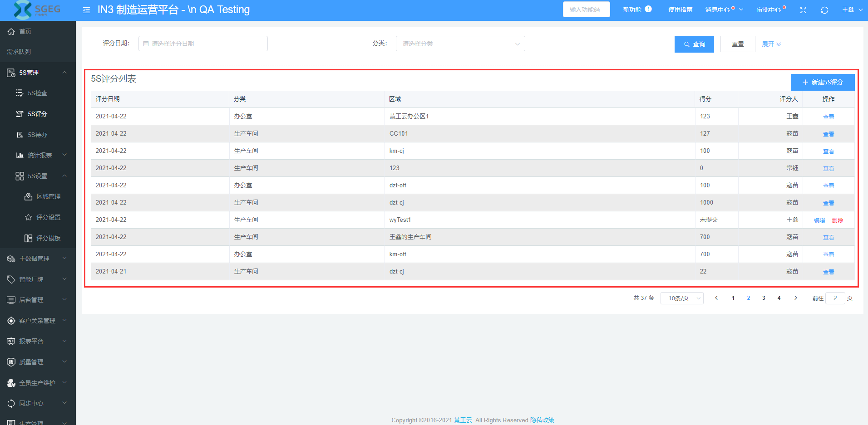This screenshot has height=425, width=868.
Task: Open 评分模板 in sidebar
Action: click(48, 238)
